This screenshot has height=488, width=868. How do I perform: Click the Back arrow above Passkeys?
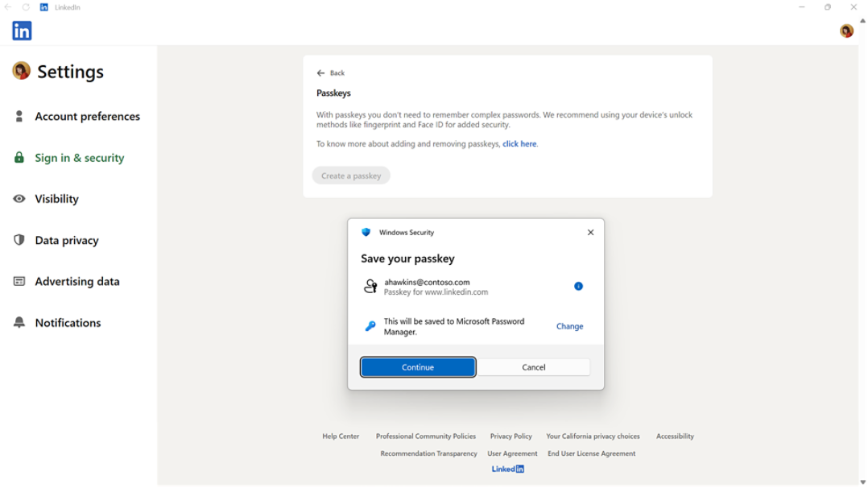coord(320,72)
